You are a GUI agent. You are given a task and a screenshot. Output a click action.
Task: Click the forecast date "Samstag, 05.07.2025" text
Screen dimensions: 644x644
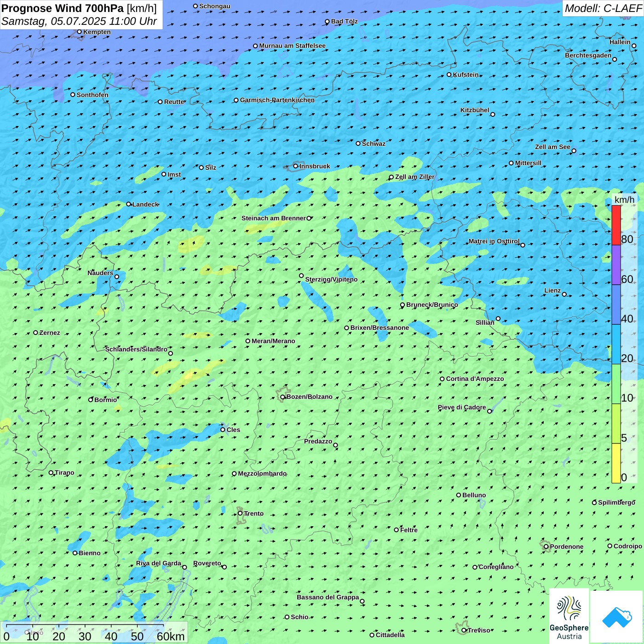click(x=53, y=21)
